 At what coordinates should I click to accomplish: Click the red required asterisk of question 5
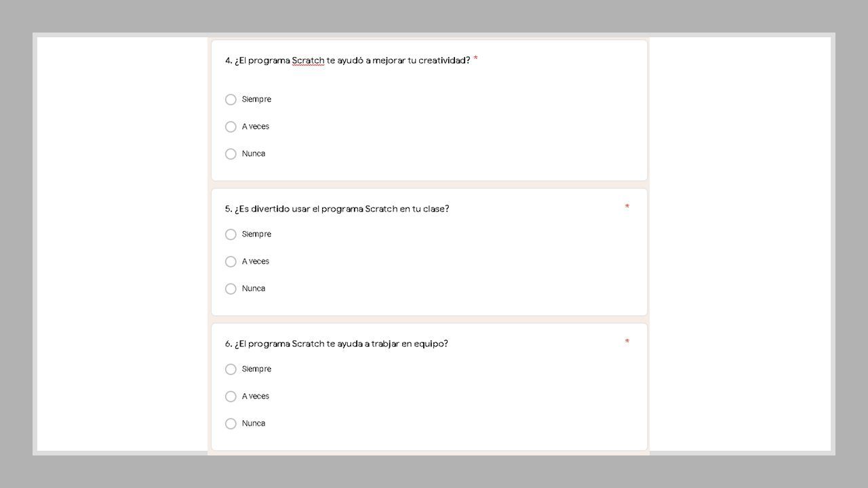tap(627, 207)
